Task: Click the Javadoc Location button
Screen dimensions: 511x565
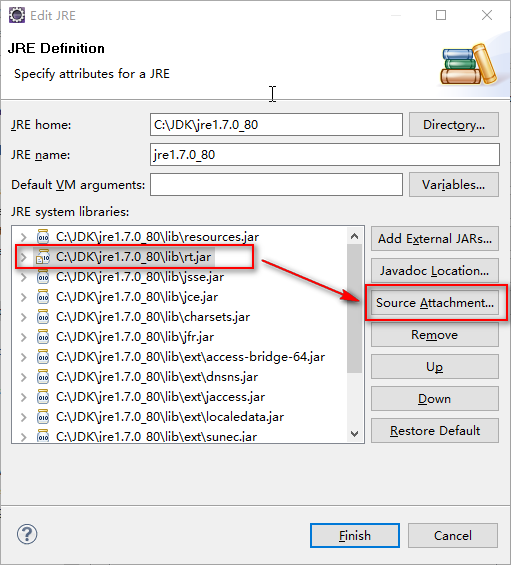Action: (x=435, y=271)
